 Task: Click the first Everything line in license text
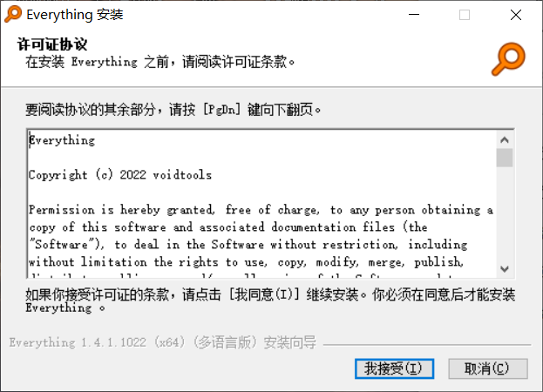62,140
